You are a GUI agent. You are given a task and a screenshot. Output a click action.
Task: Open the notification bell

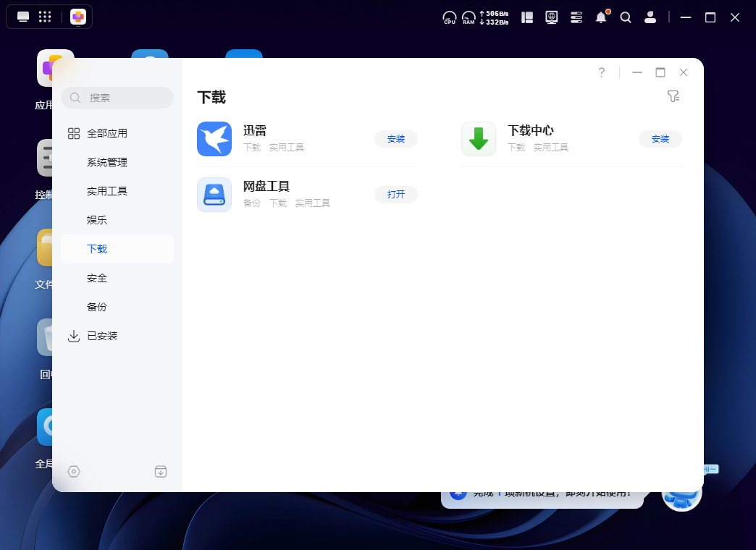click(x=601, y=17)
